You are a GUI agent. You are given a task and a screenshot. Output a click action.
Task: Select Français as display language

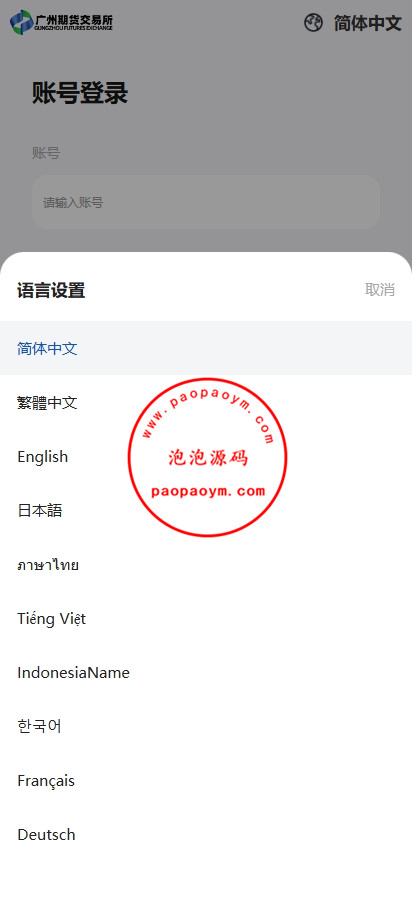tap(206, 781)
